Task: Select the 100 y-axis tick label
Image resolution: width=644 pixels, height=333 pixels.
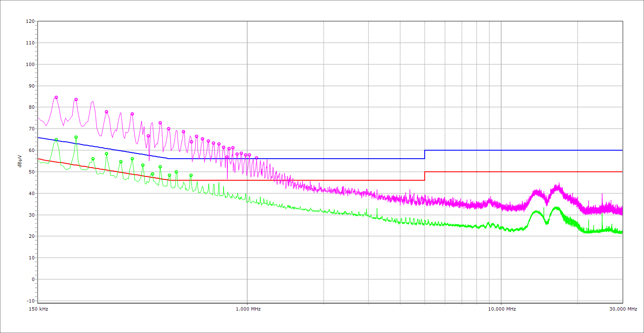Action: point(30,64)
